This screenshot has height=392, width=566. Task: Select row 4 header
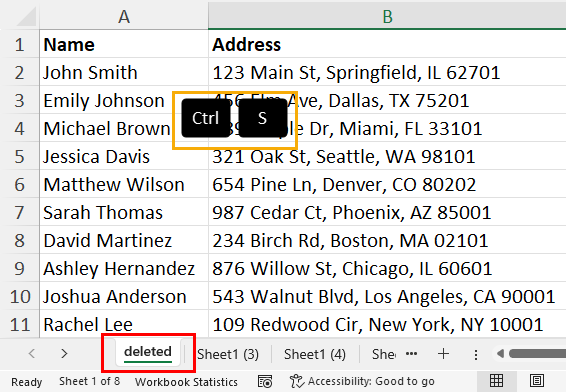19,129
